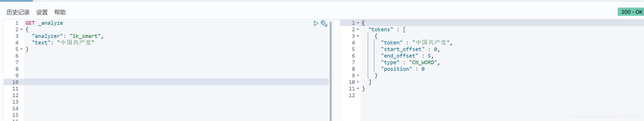Click the "start_offset" key in response

pos(403,49)
